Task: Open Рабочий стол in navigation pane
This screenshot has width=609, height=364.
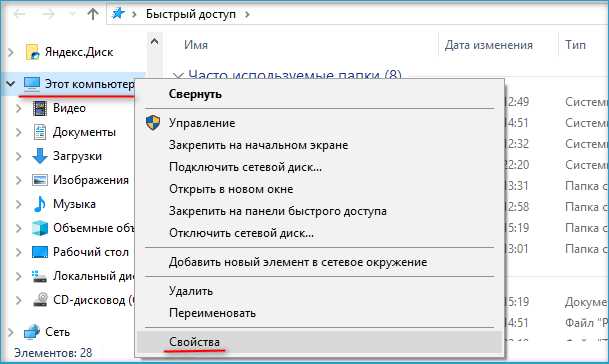Action: click(91, 252)
